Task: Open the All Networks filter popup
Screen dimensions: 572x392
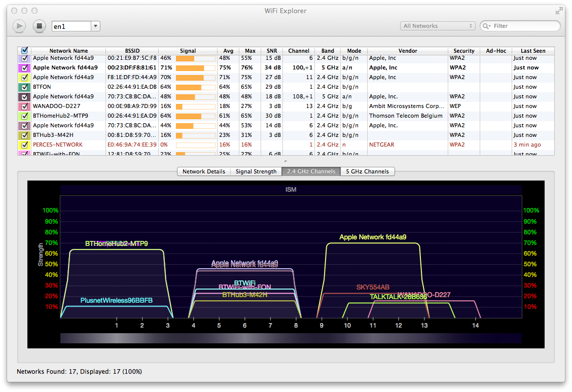Action: pos(438,26)
